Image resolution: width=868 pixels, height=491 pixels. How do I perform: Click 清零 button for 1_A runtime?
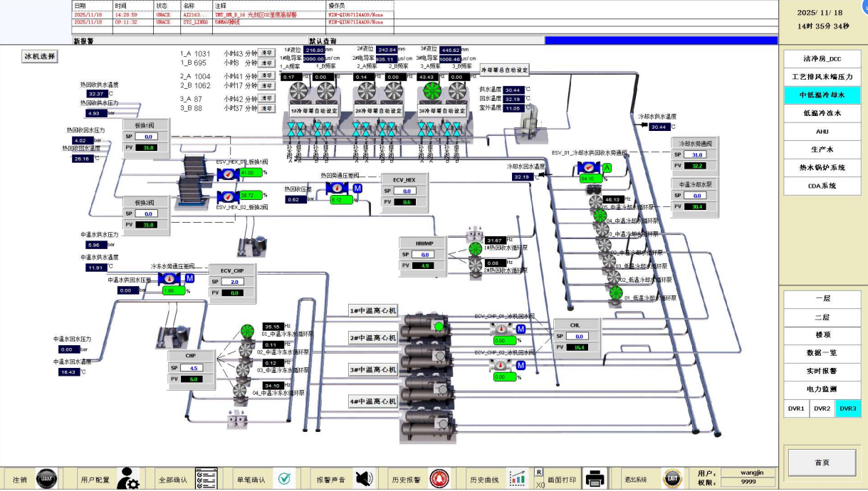266,53
